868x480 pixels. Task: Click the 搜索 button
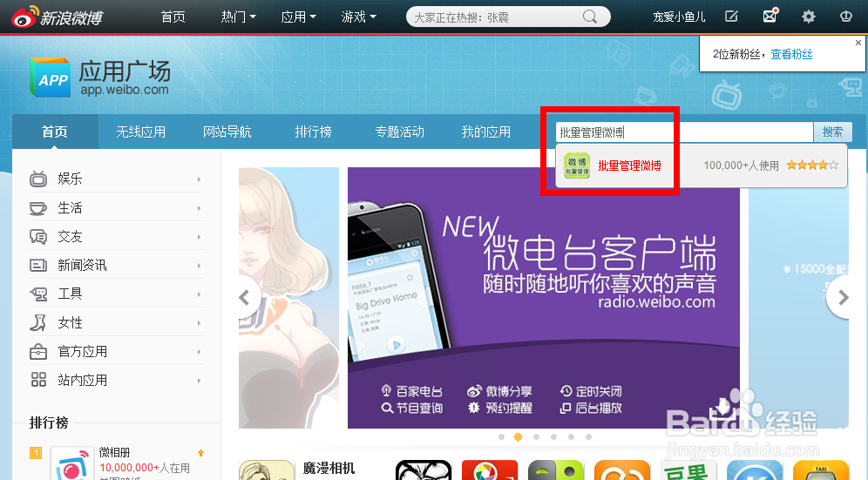(x=832, y=132)
